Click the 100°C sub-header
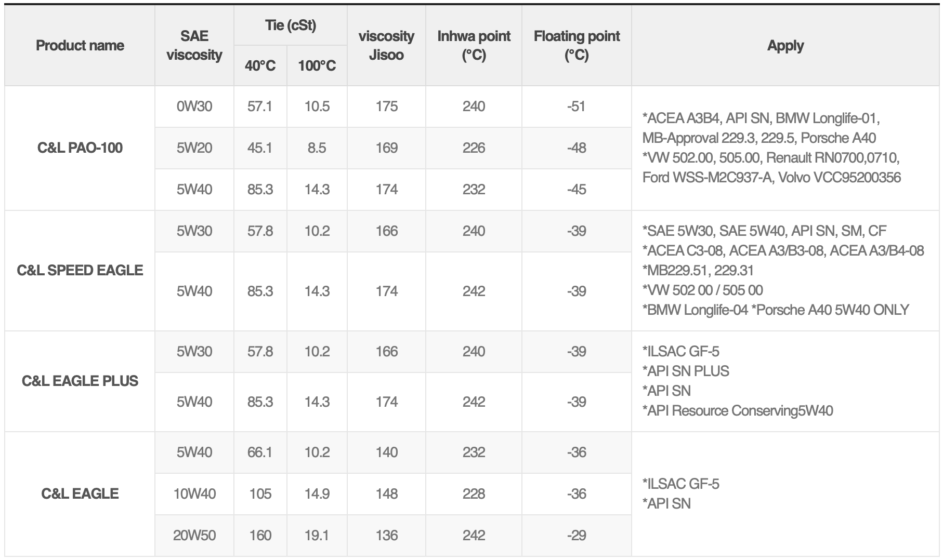 click(x=317, y=65)
